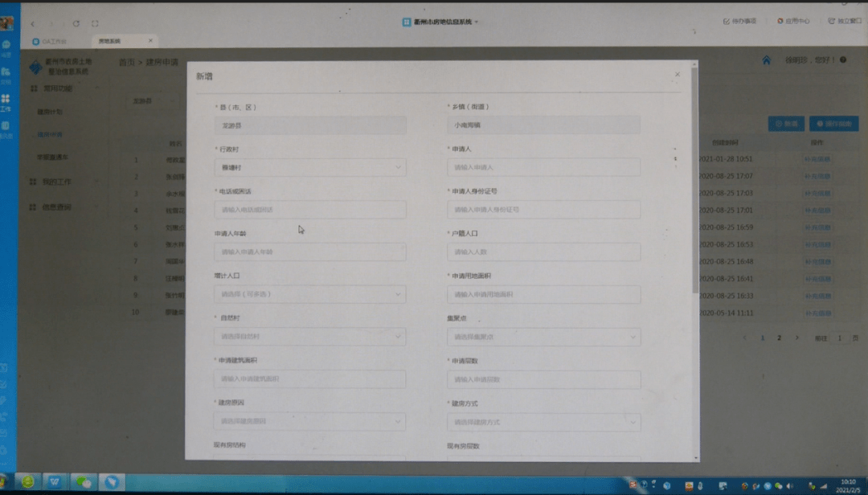Click the 独立窗口 button

point(845,21)
